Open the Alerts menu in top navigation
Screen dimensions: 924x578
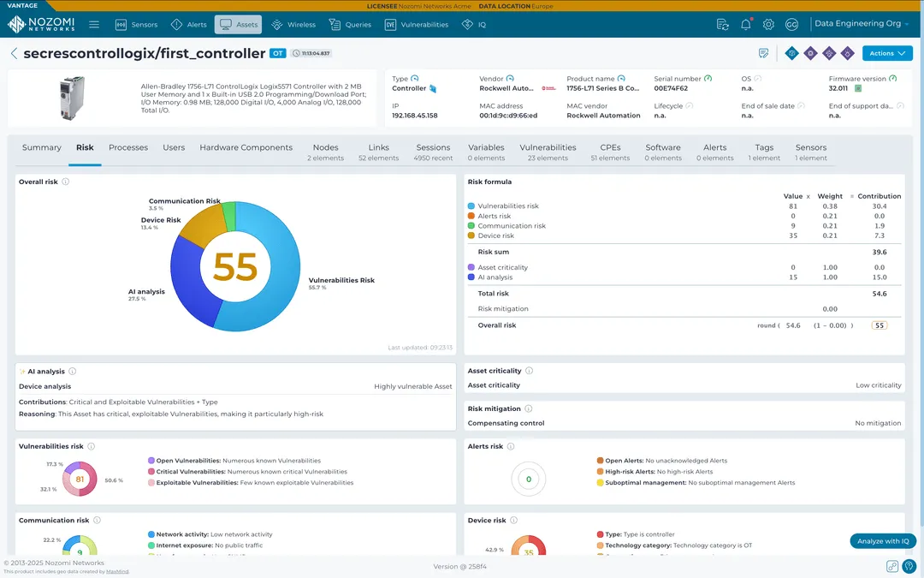(189, 25)
